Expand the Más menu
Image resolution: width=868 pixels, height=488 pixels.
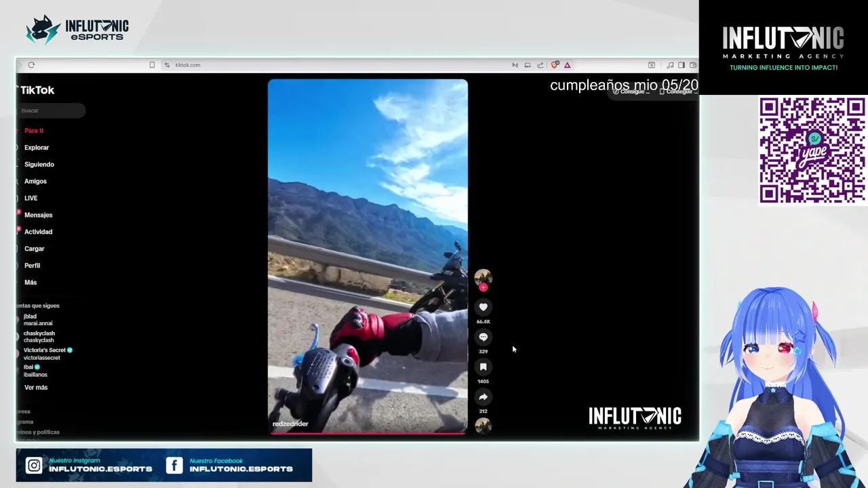click(31, 282)
